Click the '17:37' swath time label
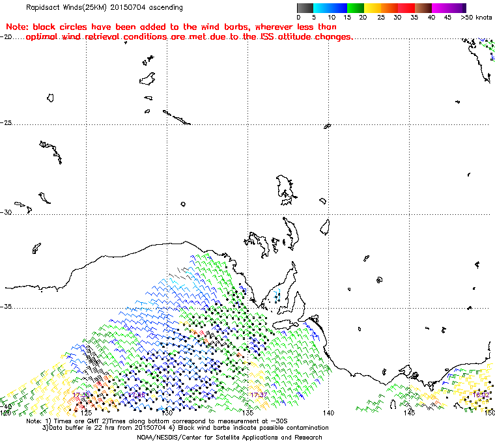The image size is (495, 448). click(x=259, y=395)
